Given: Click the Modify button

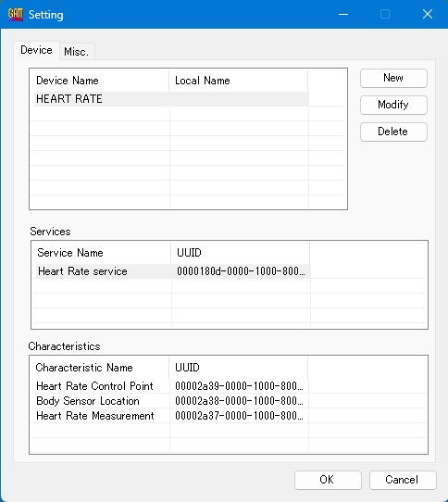Looking at the screenshot, I should [x=393, y=105].
